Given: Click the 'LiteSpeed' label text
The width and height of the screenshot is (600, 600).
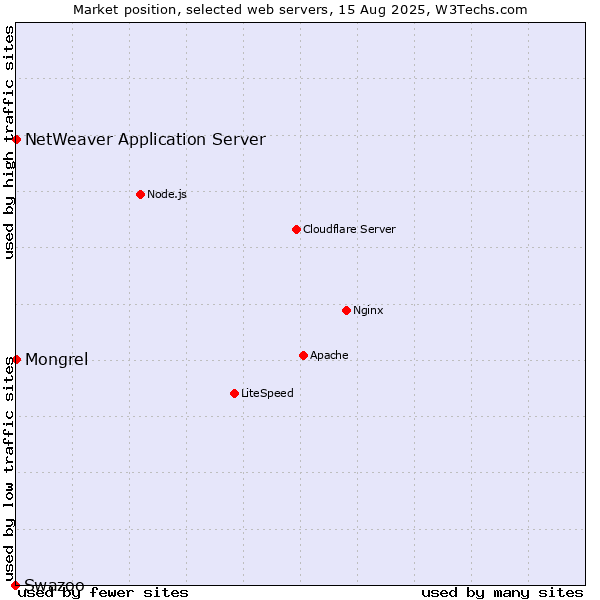Looking at the screenshot, I should click(267, 393).
